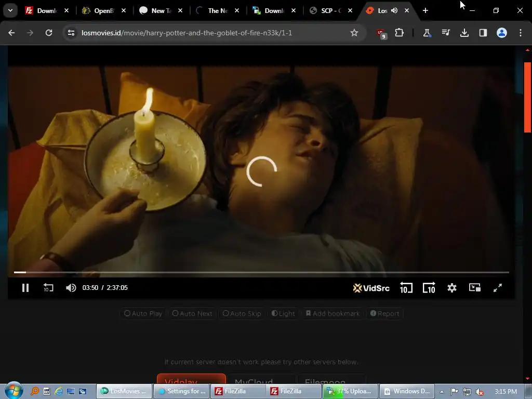The image size is (532, 399).
Task: Open the Windows D... taskbar item
Action: [x=407, y=391]
